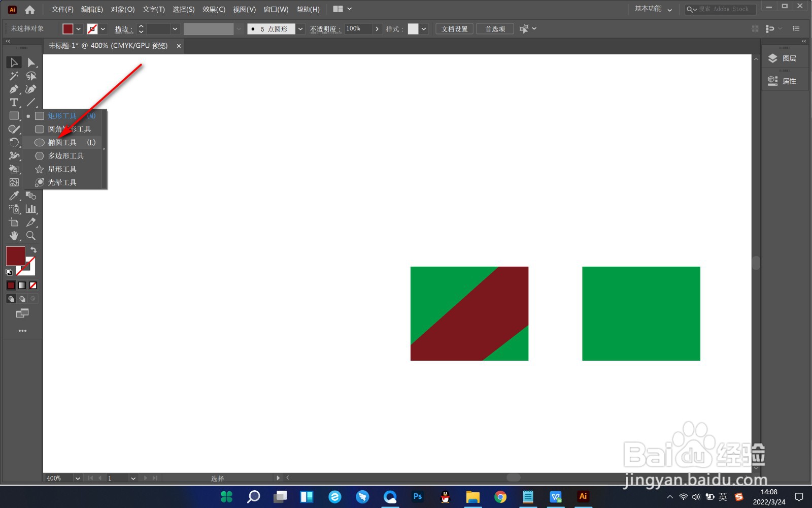Image resolution: width=812 pixels, height=508 pixels.
Task: Click the 描边 stroke panel link
Action: [x=124, y=29]
